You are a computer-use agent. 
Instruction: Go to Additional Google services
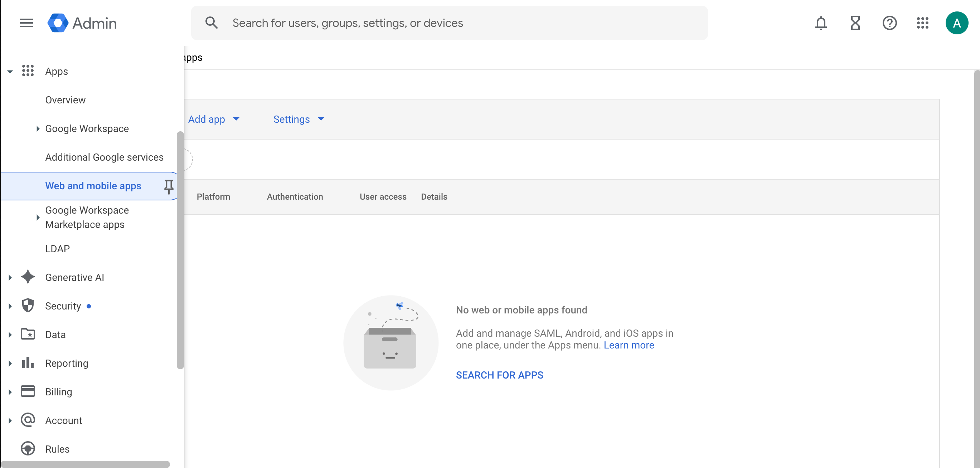pos(104,157)
